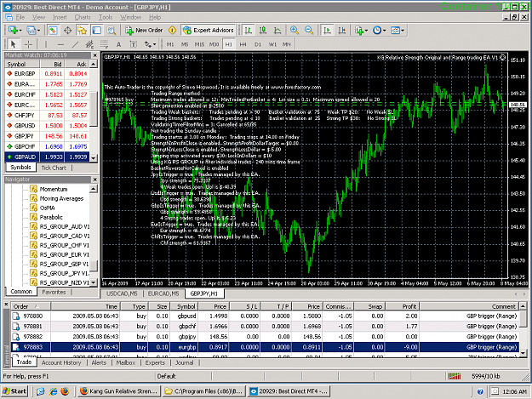The height and width of the screenshot is (399, 532).
Task: Toggle Expert Advisors on or off
Action: (209, 30)
